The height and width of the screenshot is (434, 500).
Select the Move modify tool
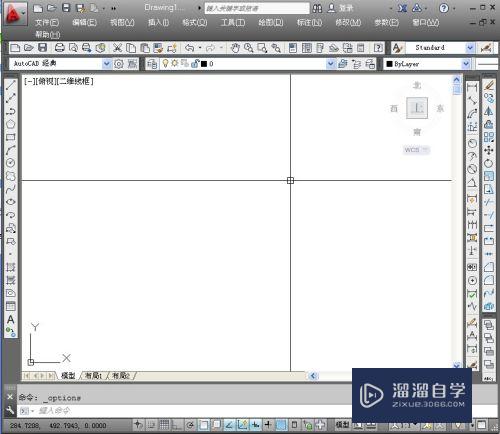point(489,150)
